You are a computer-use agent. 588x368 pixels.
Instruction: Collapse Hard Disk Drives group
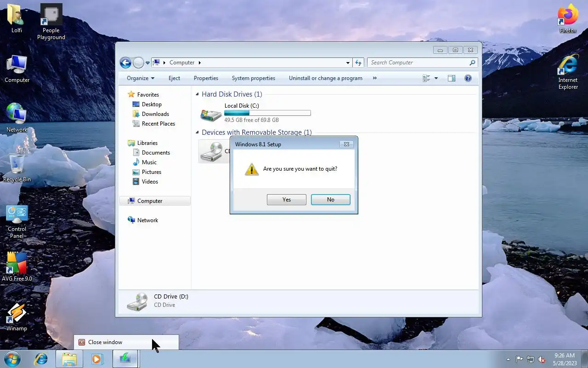point(198,94)
